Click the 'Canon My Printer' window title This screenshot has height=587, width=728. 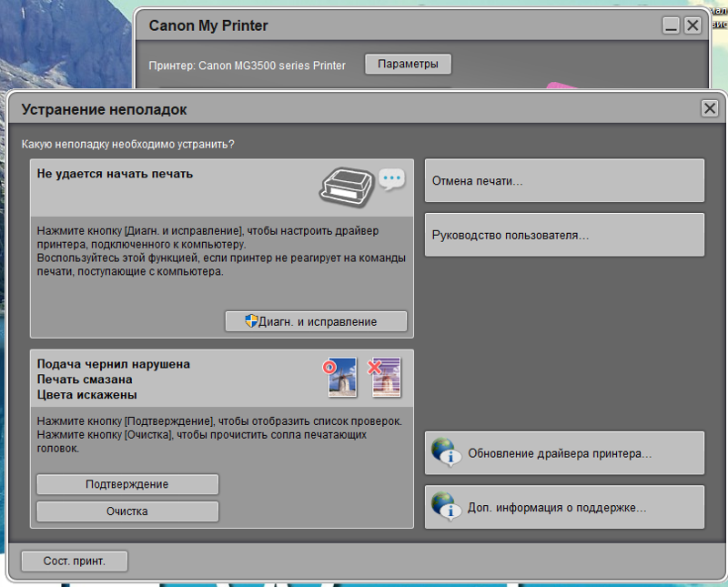click(x=208, y=25)
